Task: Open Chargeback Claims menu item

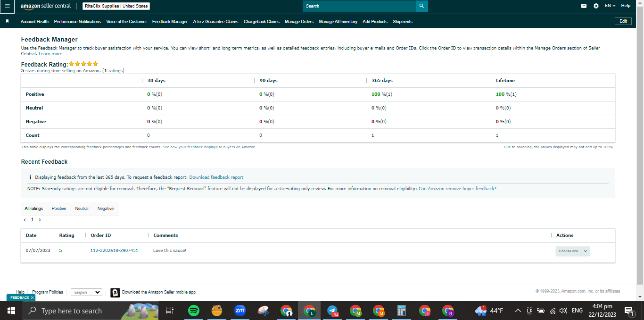Action: [262, 22]
